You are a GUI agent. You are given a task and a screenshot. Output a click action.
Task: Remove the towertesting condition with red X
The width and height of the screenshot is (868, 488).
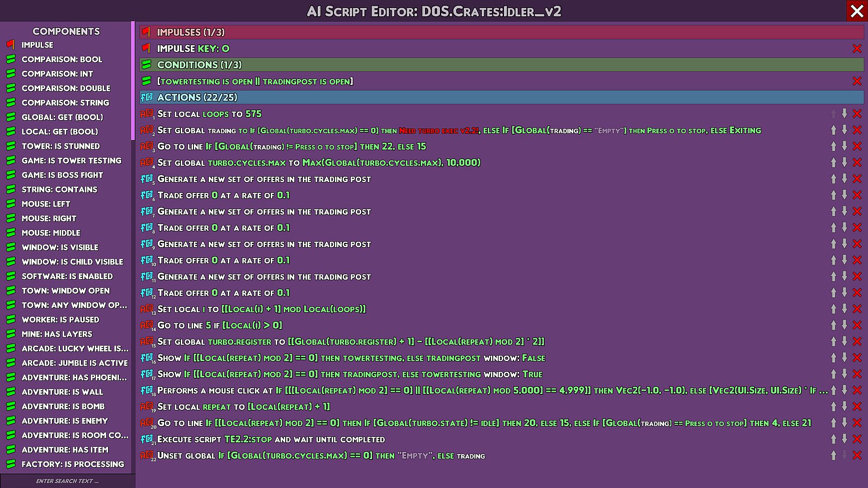[857, 81]
